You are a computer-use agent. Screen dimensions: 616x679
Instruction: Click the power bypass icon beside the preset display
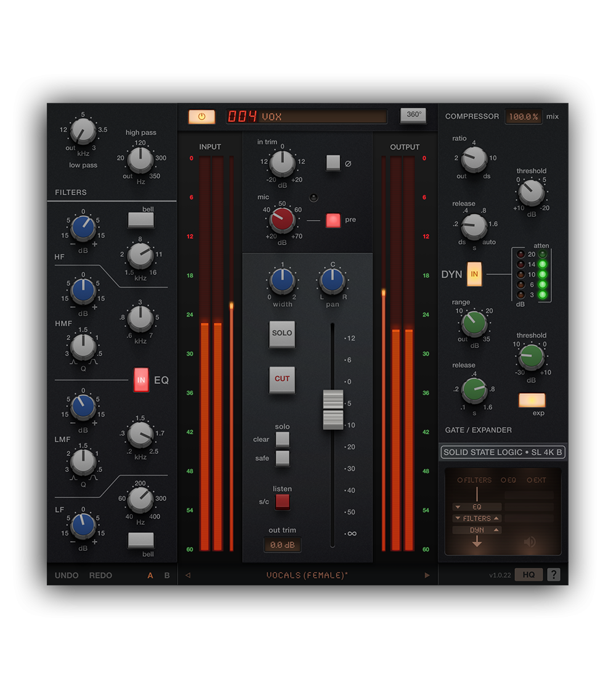coord(201,116)
